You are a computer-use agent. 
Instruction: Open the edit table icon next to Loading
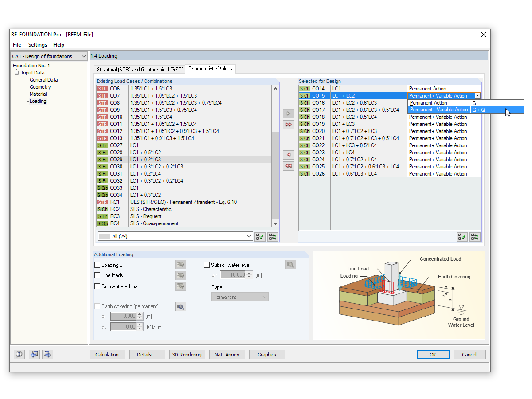pyautogui.click(x=180, y=264)
